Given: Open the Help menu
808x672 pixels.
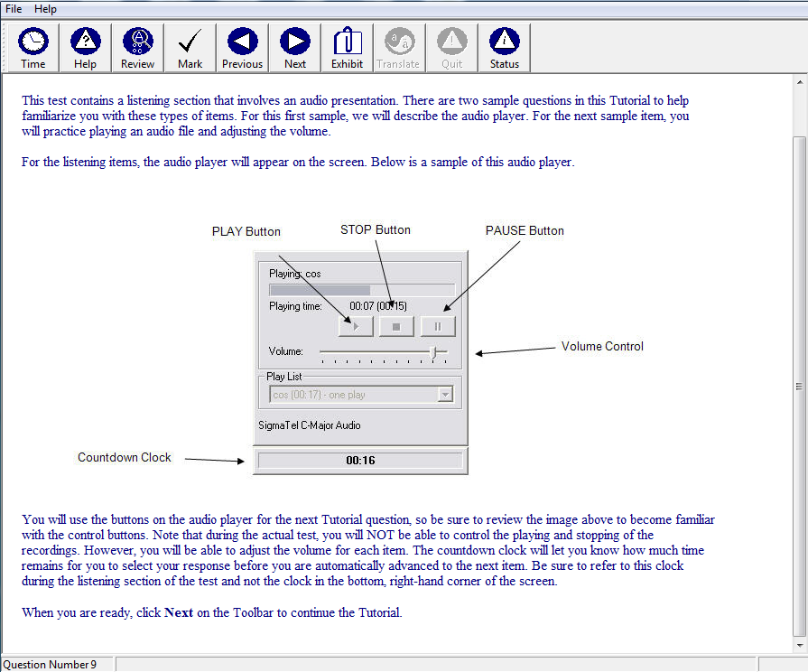Looking at the screenshot, I should [45, 9].
